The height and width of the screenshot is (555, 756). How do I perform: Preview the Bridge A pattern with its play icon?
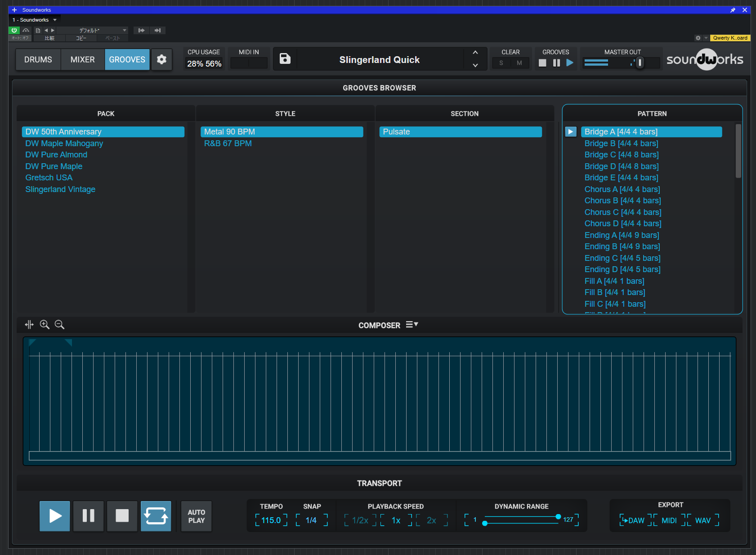(x=571, y=132)
